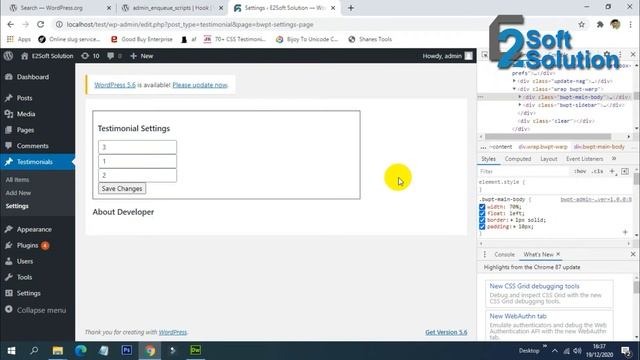Screen dimensions: 640x360
Task: Uncheck the float: left CSS property
Action: [482, 213]
